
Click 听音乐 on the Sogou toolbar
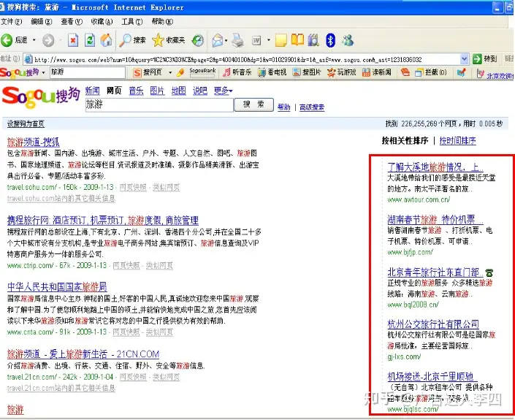point(237,72)
